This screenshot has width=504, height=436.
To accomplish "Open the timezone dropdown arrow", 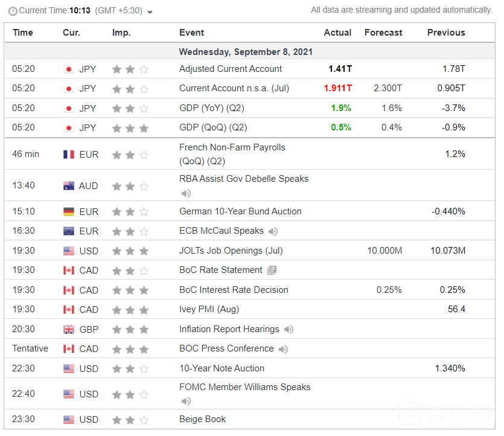I will tap(150, 12).
